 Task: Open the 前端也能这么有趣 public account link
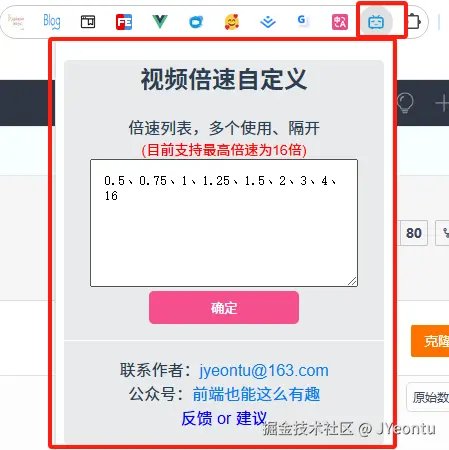(x=256, y=394)
